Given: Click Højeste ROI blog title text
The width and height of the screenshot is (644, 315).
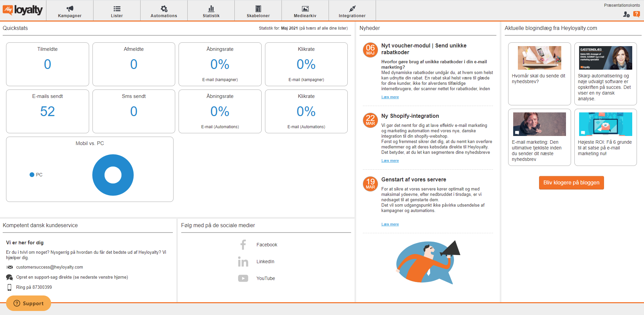Looking at the screenshot, I should pos(605,148).
